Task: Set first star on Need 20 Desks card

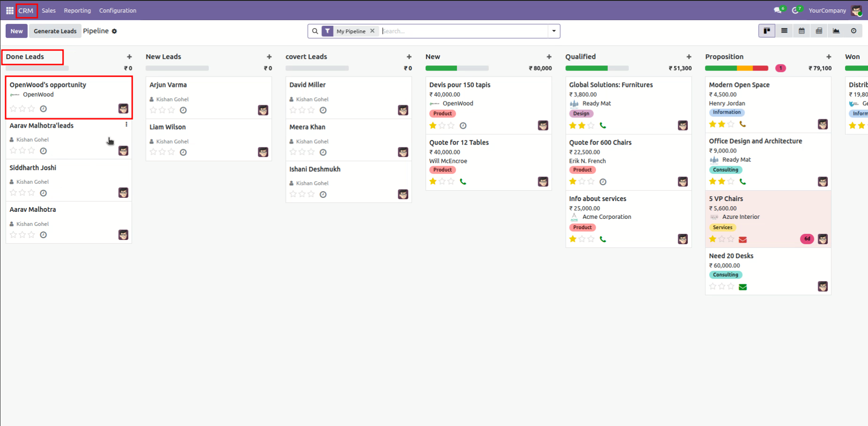Action: click(713, 286)
